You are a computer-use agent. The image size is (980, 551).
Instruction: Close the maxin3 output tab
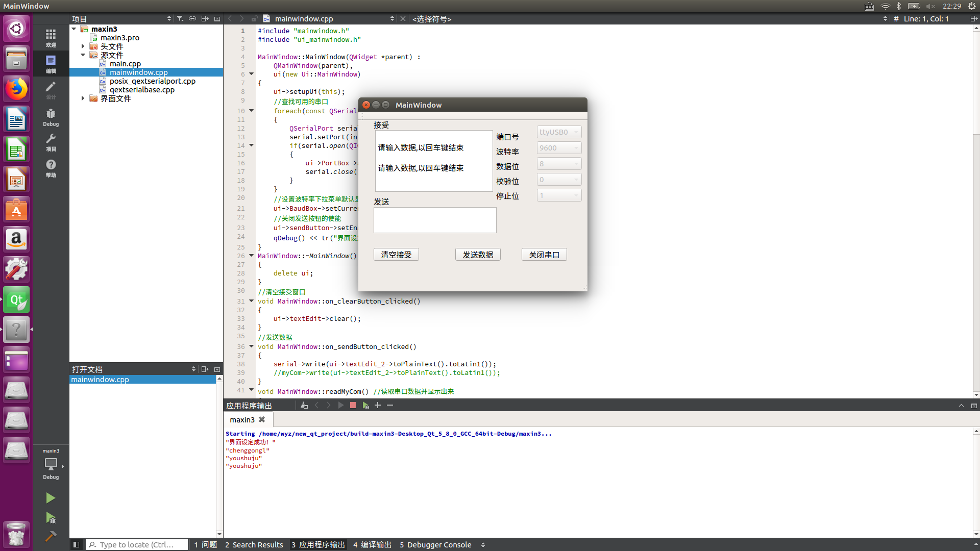coord(262,419)
